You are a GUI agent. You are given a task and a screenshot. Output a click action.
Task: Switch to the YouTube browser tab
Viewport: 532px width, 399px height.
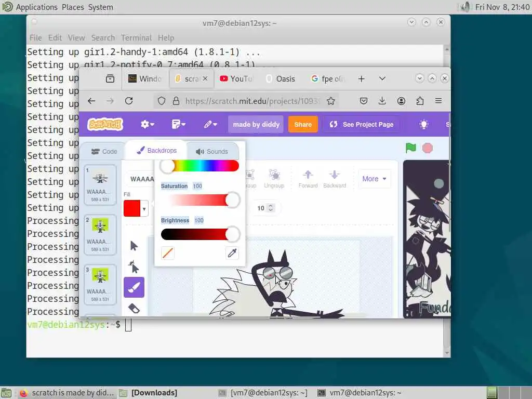point(236,79)
